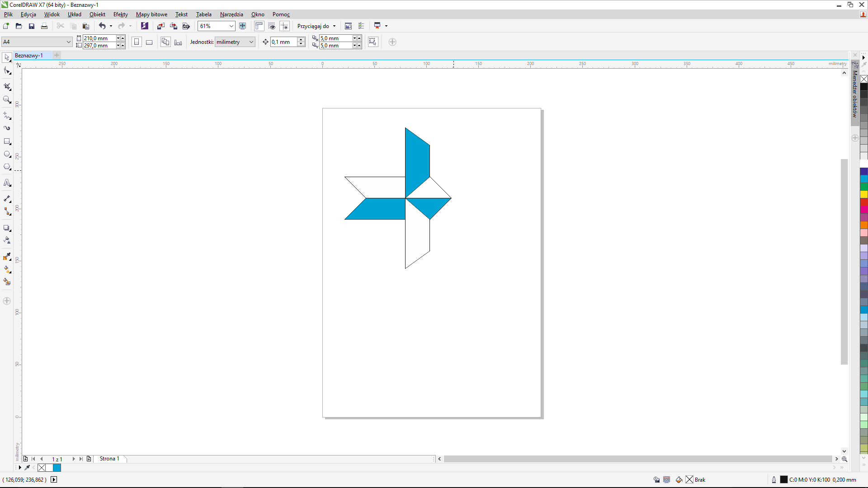The height and width of the screenshot is (488, 868).
Task: Click the Przyciągaj do button
Action: (316, 26)
